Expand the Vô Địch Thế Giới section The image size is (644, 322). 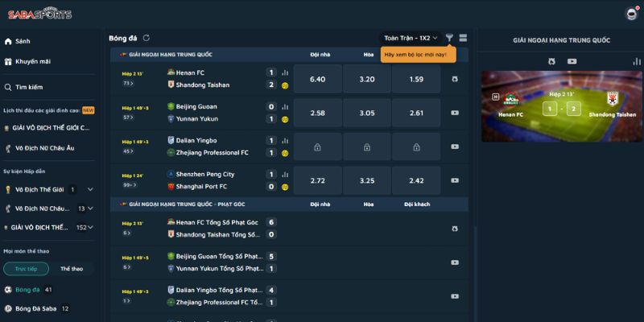(x=90, y=189)
